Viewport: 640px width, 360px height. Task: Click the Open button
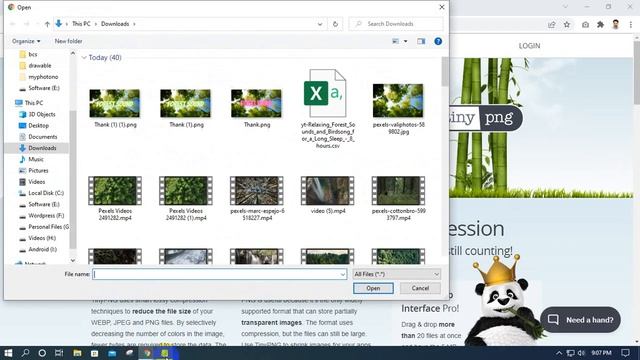[373, 288]
